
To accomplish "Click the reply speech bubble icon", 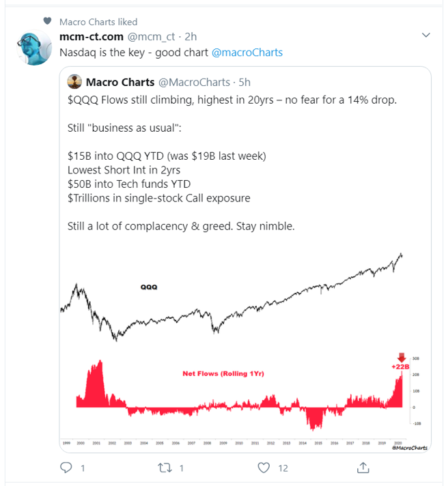I will (x=66, y=468).
